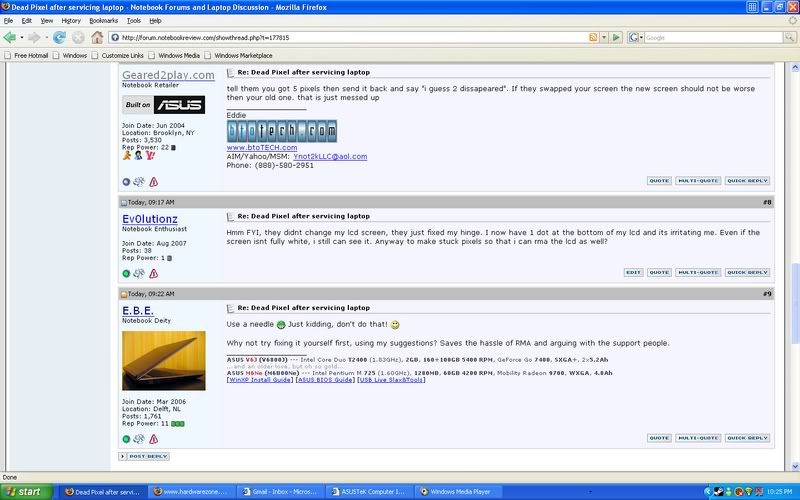800x500 pixels.
Task: Click E.B.E.'s green online status icon
Action: [x=126, y=439]
